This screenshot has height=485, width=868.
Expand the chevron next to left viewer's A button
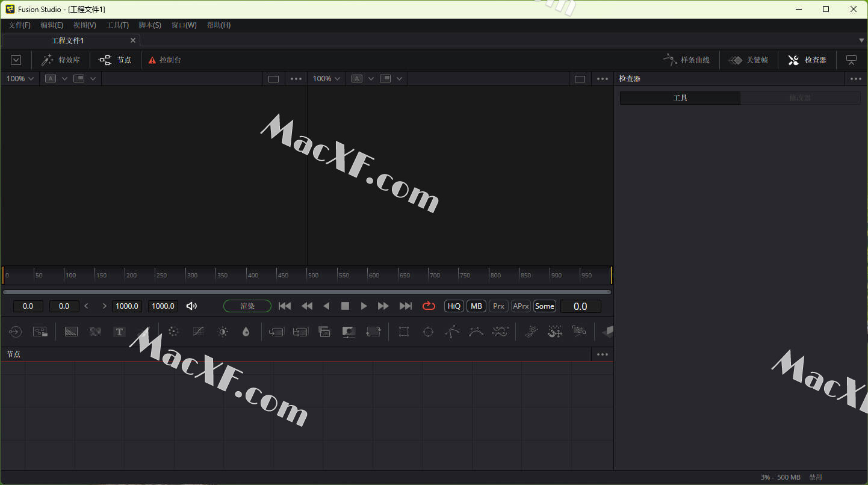point(64,79)
